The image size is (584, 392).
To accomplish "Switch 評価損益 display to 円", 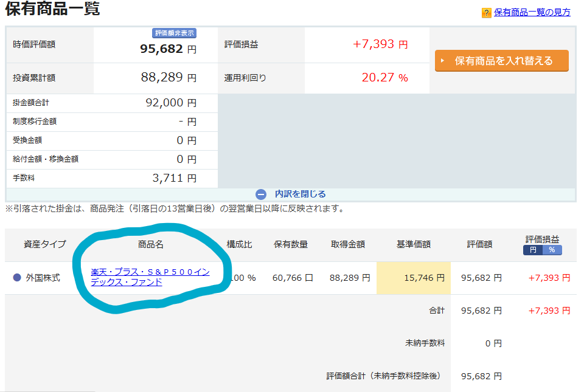I will pyautogui.click(x=532, y=250).
